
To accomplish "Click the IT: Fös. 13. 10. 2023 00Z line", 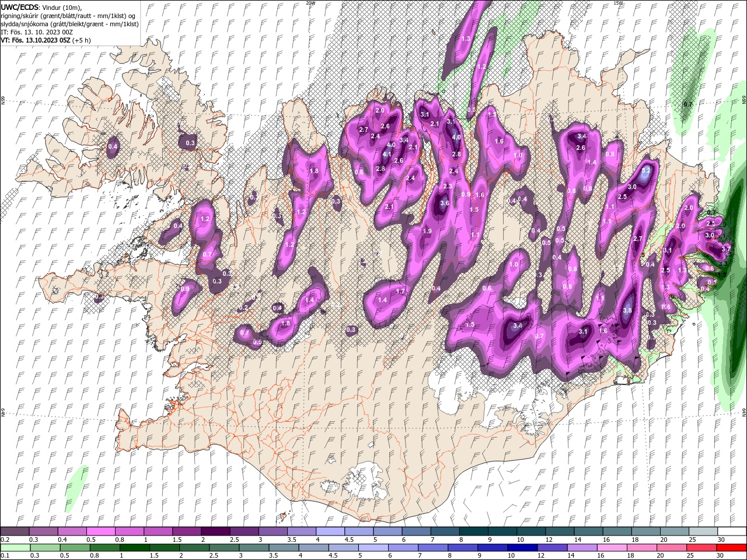I will [36, 32].
